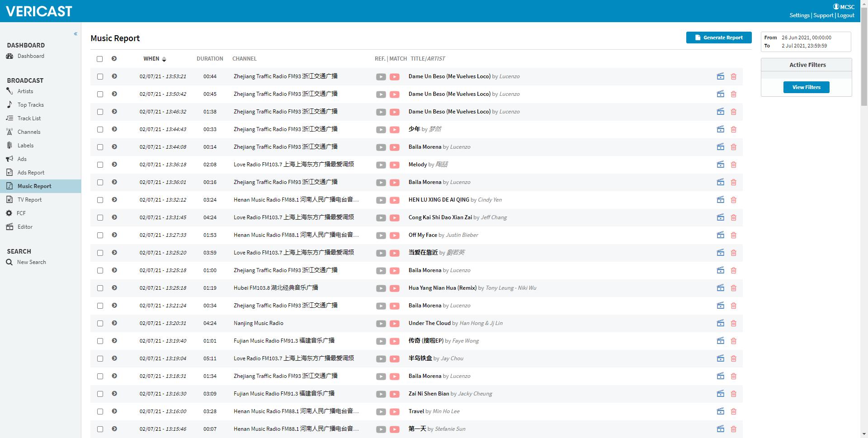The height and width of the screenshot is (438, 868).
Task: Check the Under The Cloud row checkbox
Action: pyautogui.click(x=100, y=323)
